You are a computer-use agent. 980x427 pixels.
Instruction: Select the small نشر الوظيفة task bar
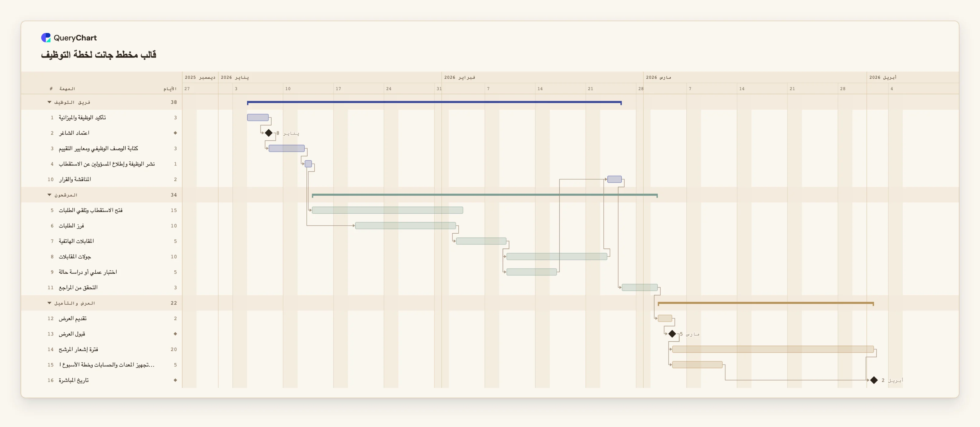309,164
